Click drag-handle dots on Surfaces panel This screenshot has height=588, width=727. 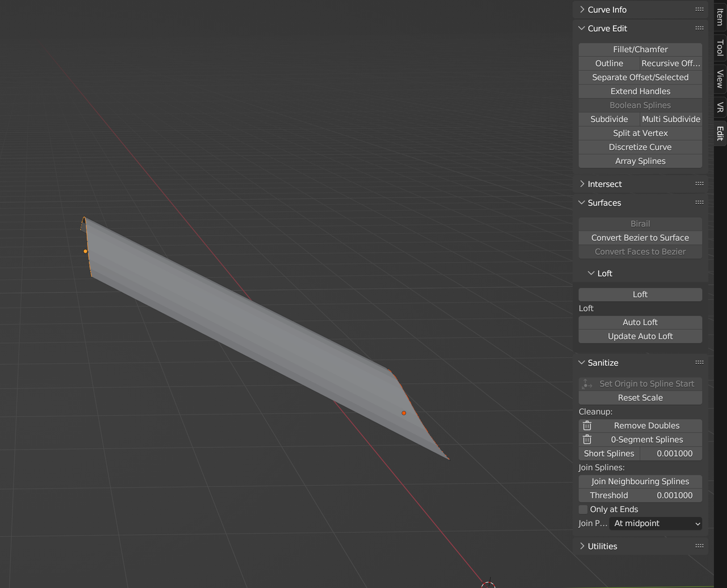point(699,202)
